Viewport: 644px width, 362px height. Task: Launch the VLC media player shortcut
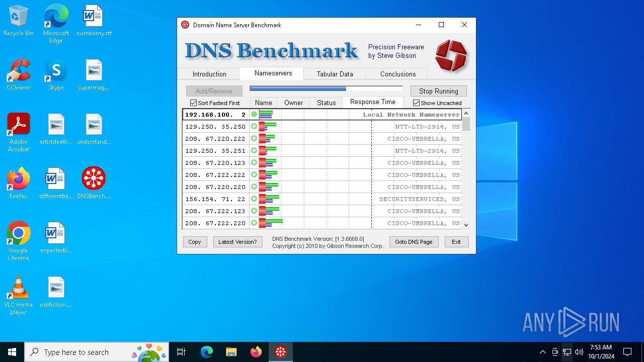(x=19, y=296)
